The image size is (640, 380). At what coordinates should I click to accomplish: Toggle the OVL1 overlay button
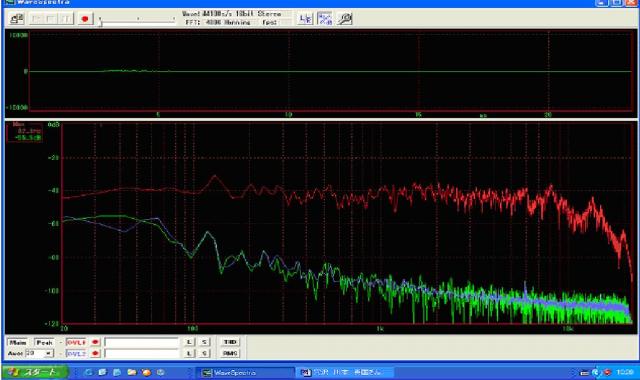coord(76,342)
